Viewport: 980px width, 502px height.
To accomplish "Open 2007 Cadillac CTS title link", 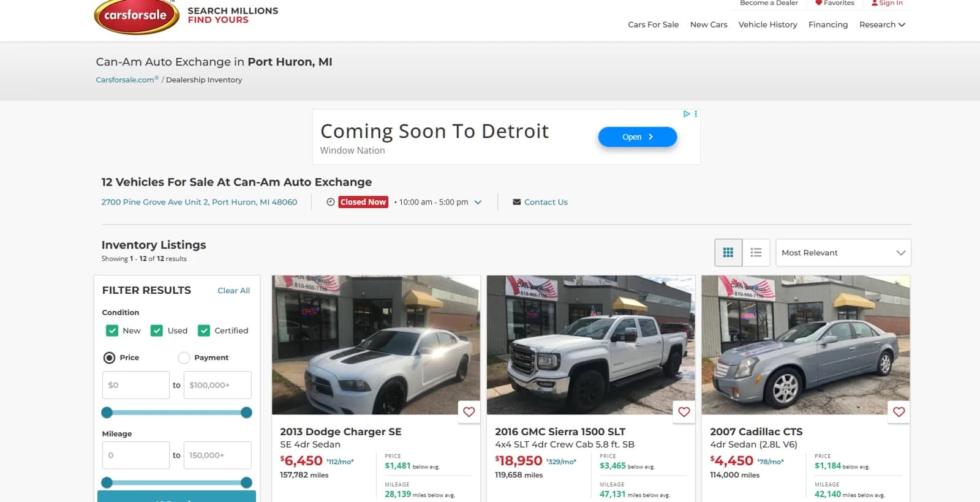I will coord(756,432).
